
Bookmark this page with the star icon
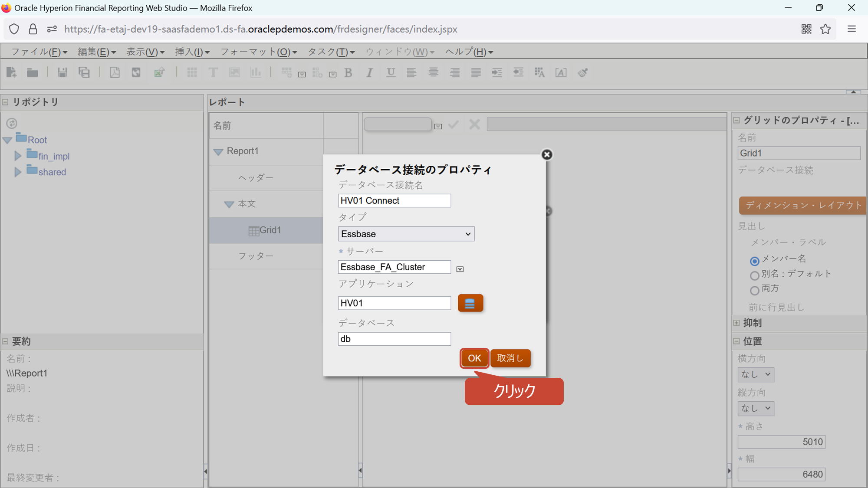pyautogui.click(x=825, y=29)
